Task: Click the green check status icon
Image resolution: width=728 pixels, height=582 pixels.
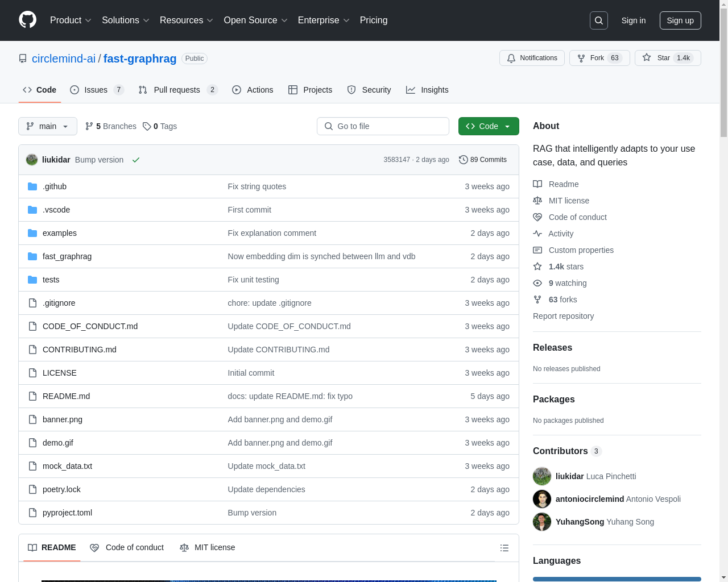Action: pos(136,160)
